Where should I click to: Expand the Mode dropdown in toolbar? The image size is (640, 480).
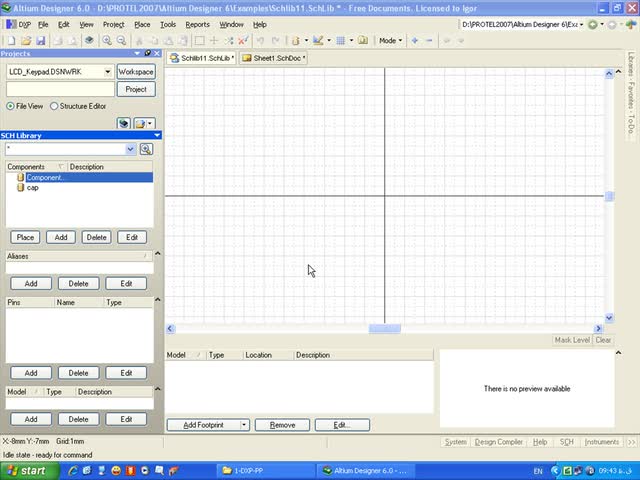(390, 41)
